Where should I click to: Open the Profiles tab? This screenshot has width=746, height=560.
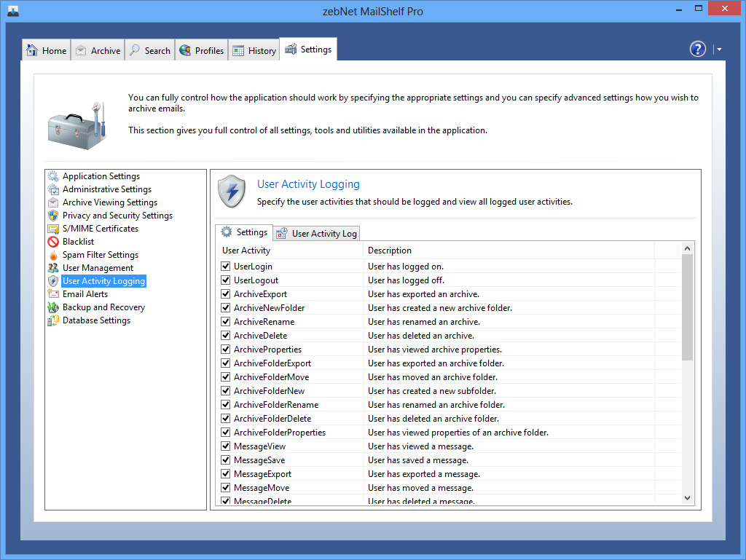[x=201, y=50]
